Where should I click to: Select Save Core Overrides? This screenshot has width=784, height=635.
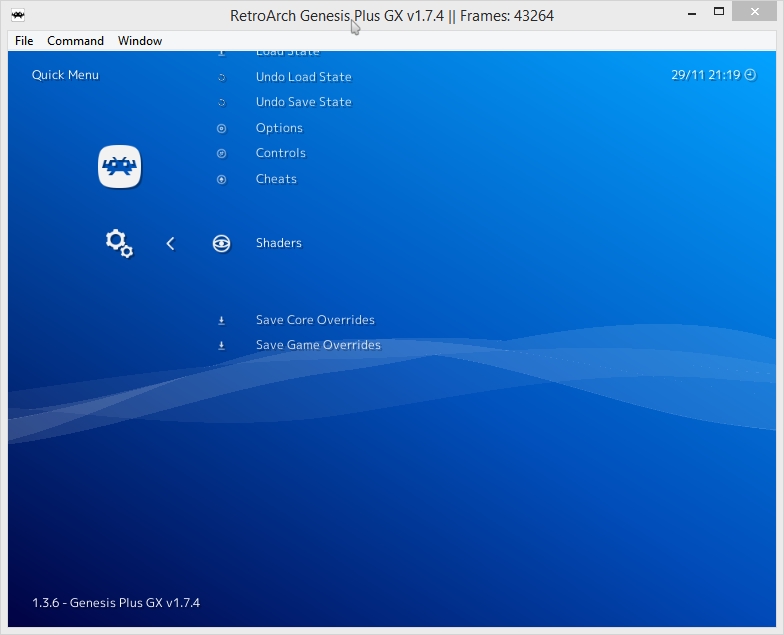315,320
